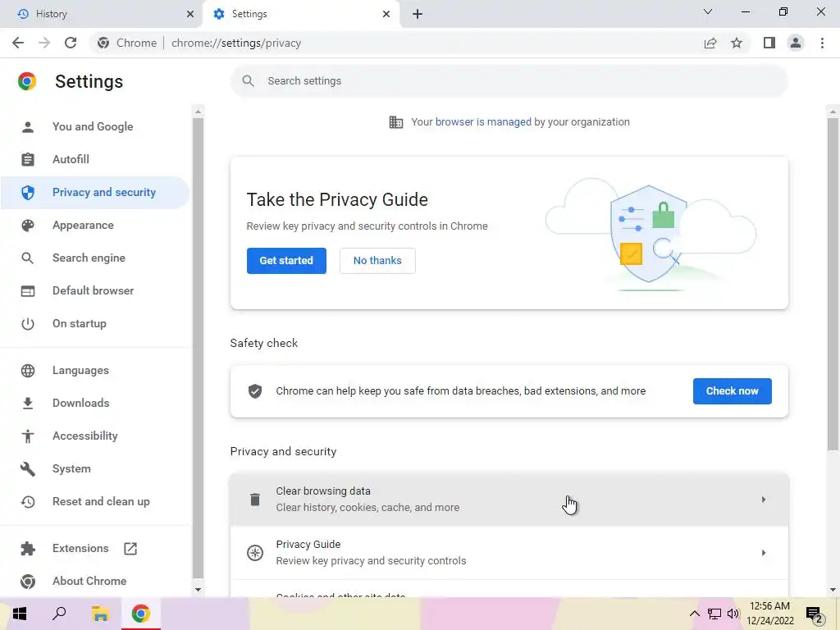Expand Clear browsing data arrow
Screen dimensions: 840x630
point(764,500)
